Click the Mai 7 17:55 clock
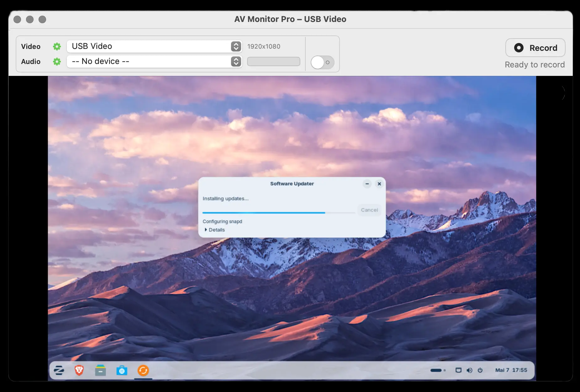 (x=511, y=370)
